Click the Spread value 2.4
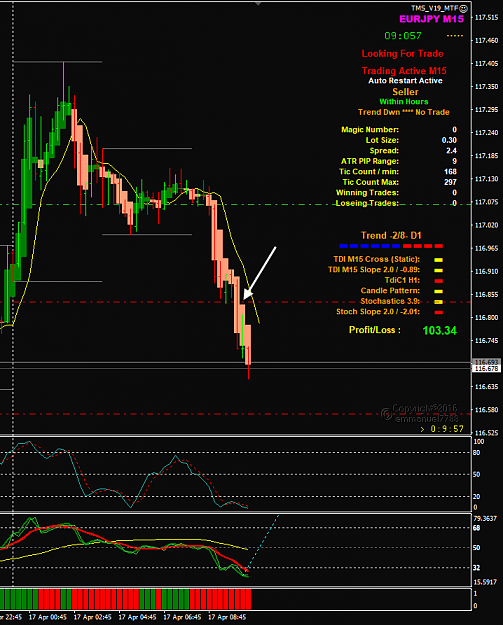The height and width of the screenshot is (625, 503). point(452,151)
